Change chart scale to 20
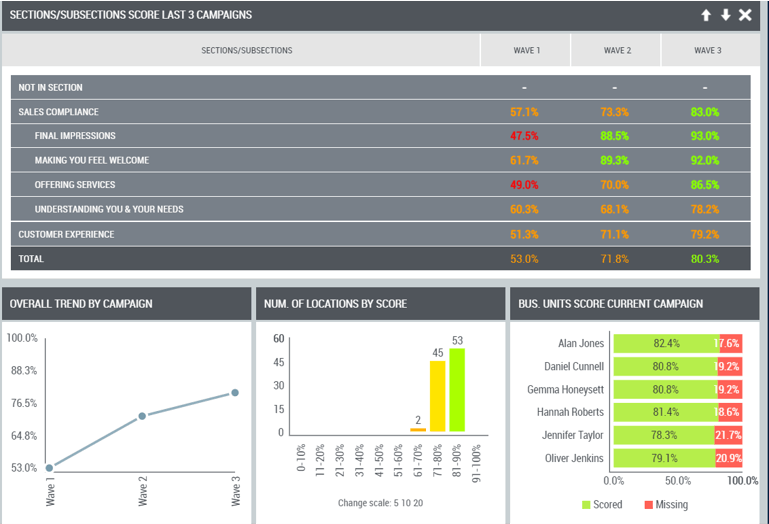This screenshot has width=769, height=524. pos(418,503)
